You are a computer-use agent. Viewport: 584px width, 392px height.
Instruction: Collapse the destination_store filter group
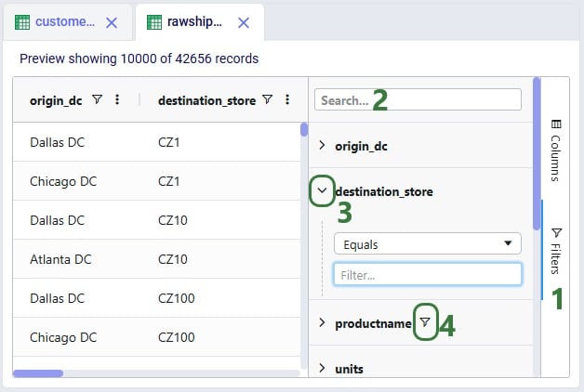pos(322,191)
